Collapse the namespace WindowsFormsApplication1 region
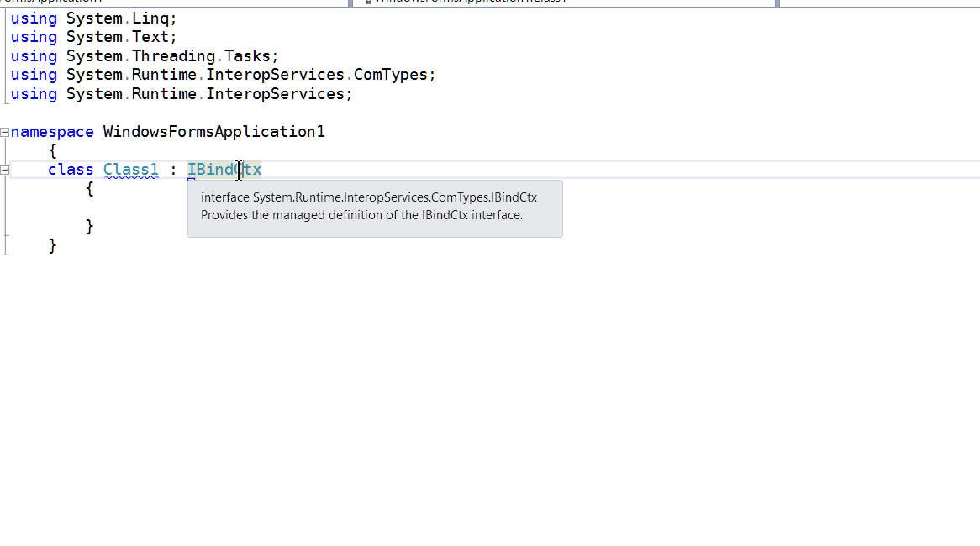The height and width of the screenshot is (546, 980). tap(4, 131)
